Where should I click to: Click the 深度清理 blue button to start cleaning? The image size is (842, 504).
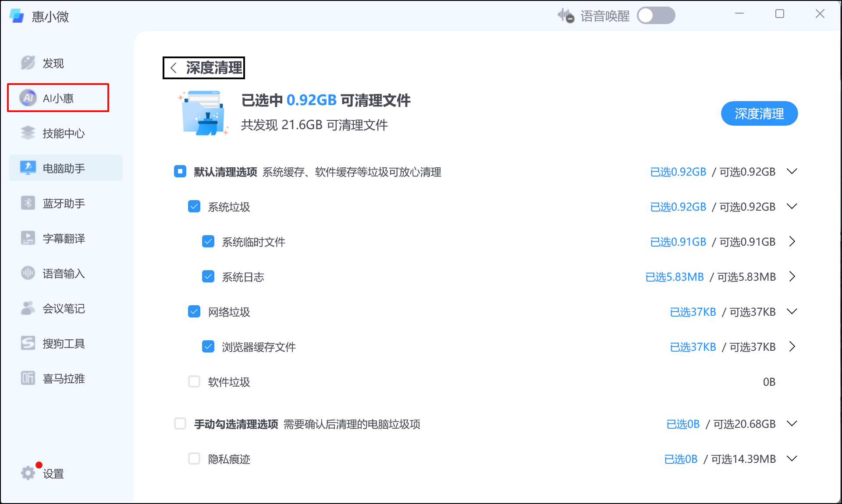coord(759,113)
